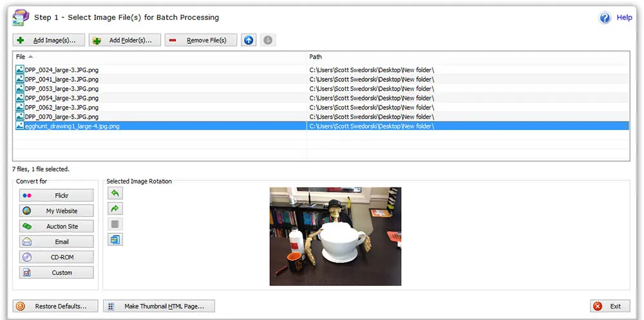The width and height of the screenshot is (644, 320).
Task: Click image icon beside DPP_0062 file
Action: [20, 108]
